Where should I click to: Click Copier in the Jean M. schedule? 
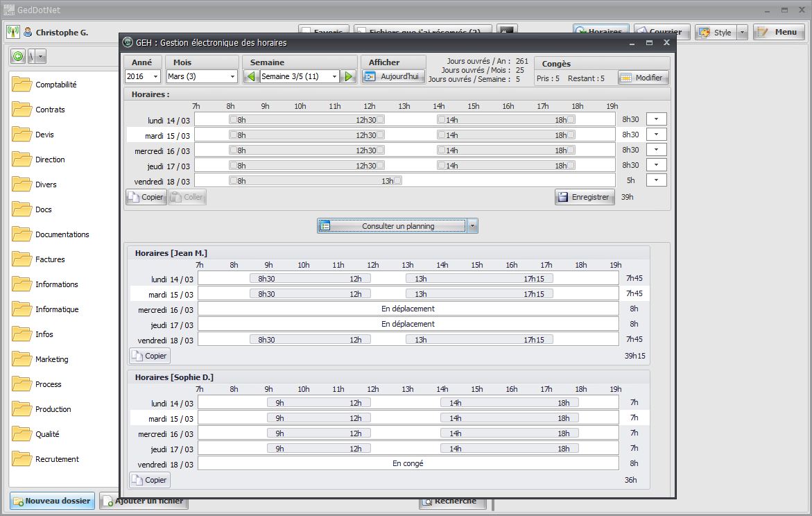[150, 356]
